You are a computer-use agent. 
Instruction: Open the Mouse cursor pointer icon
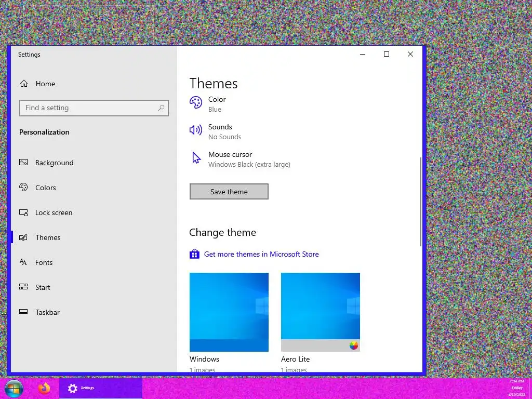tap(196, 157)
